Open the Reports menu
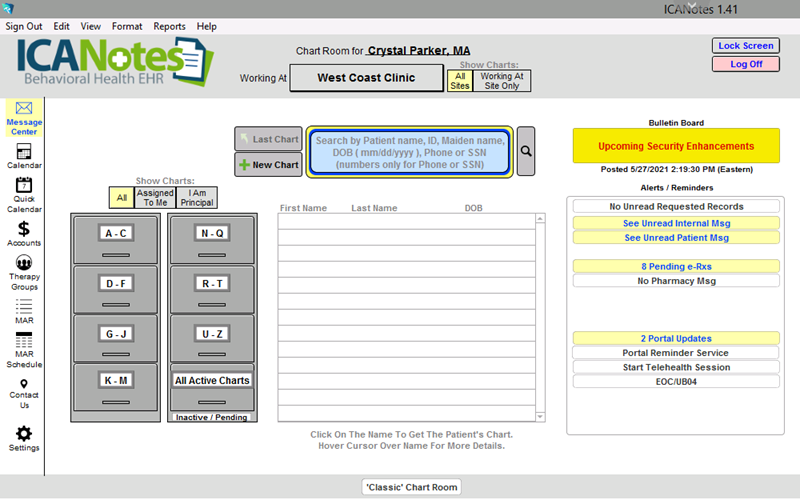 pos(169,26)
